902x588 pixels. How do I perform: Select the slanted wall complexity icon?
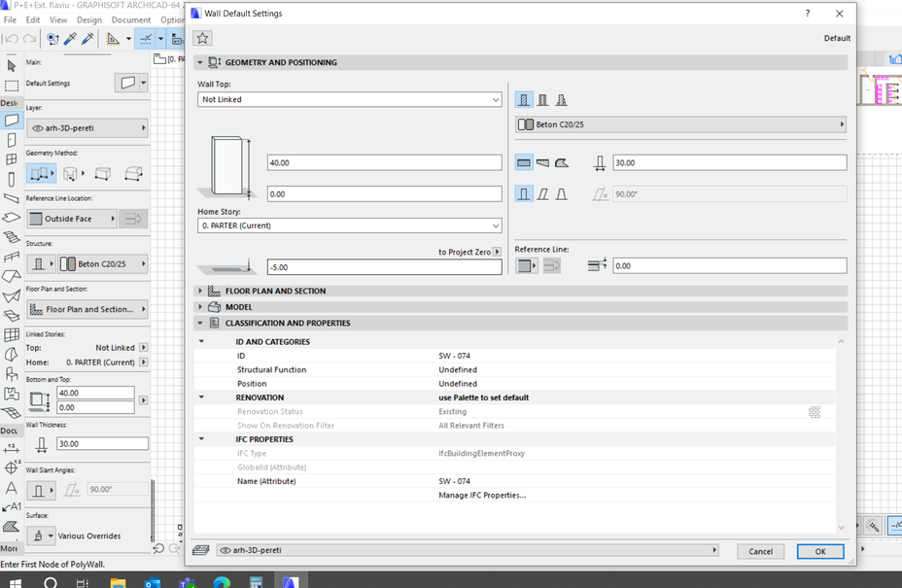click(x=542, y=193)
